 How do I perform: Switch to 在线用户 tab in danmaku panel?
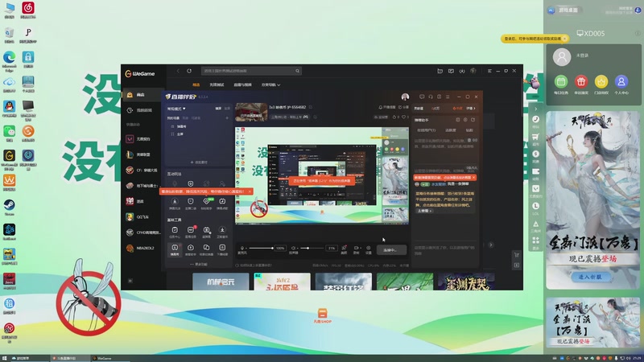427,130
